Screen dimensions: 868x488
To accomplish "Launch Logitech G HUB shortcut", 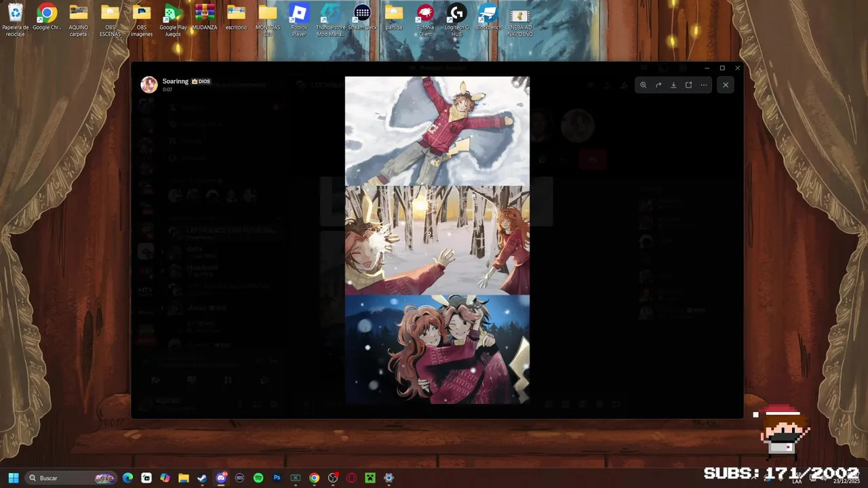I will click(457, 20).
